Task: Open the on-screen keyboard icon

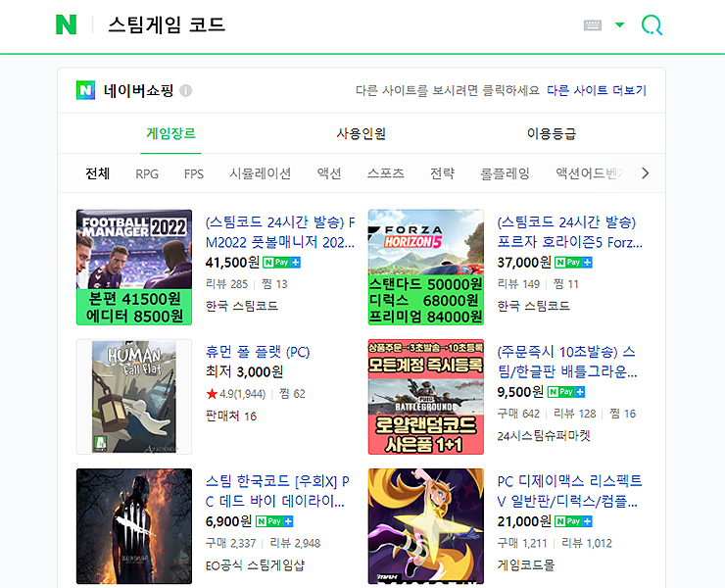Action: (593, 24)
